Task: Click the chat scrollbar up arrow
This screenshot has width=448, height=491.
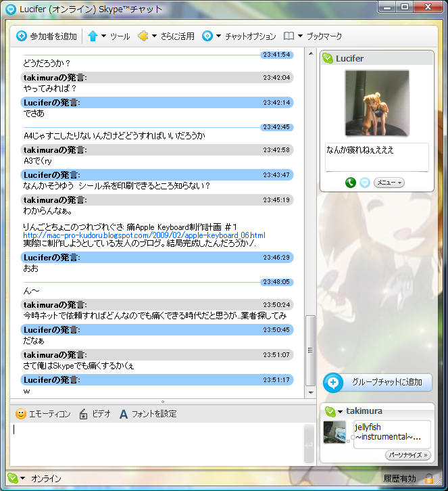Action: pyautogui.click(x=311, y=53)
